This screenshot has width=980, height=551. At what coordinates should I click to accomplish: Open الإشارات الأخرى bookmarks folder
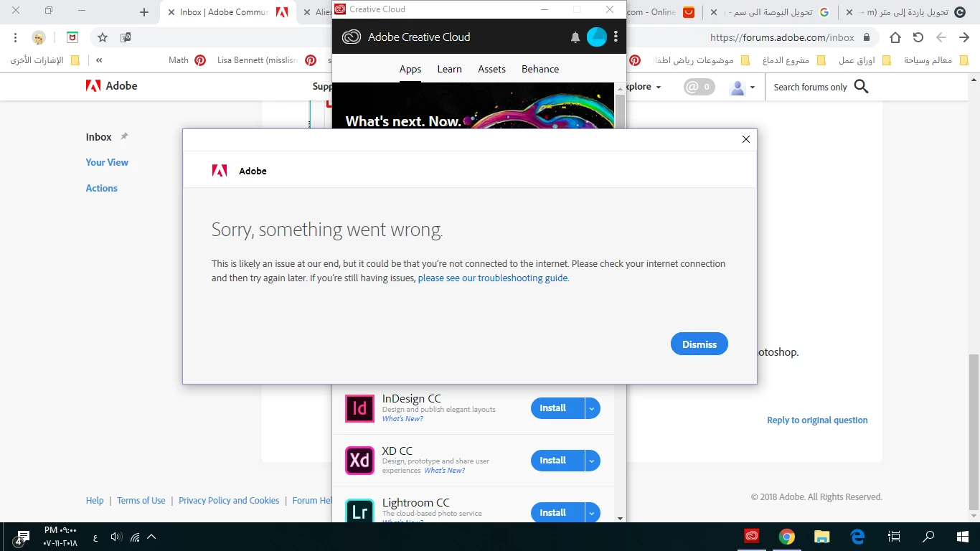[x=44, y=60]
